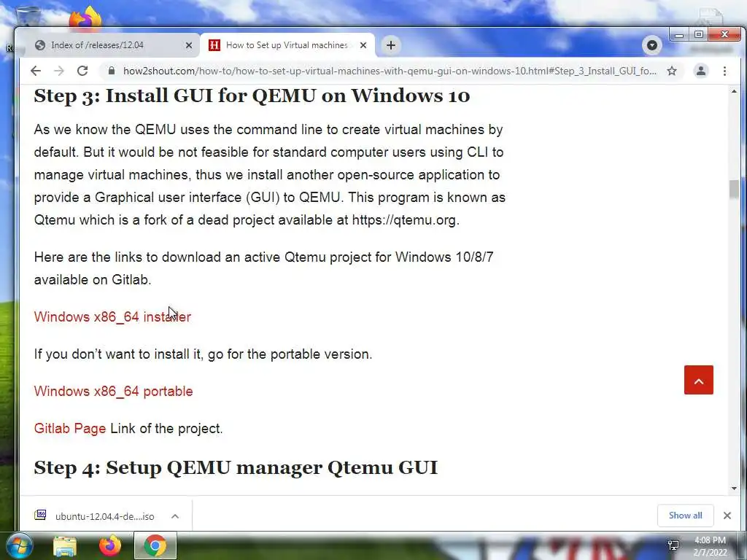
Task: Click the how2shout favicon on active tab
Action: 214,45
